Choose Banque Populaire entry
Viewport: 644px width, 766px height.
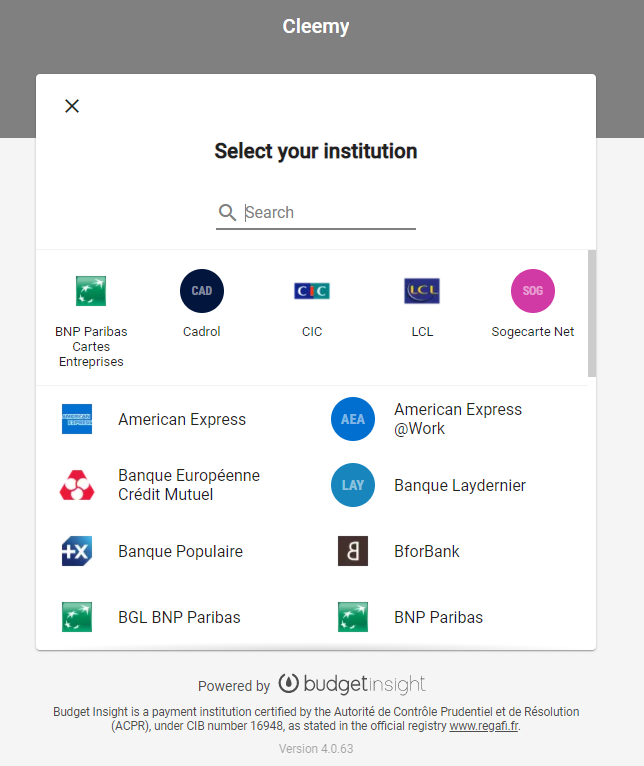click(180, 552)
